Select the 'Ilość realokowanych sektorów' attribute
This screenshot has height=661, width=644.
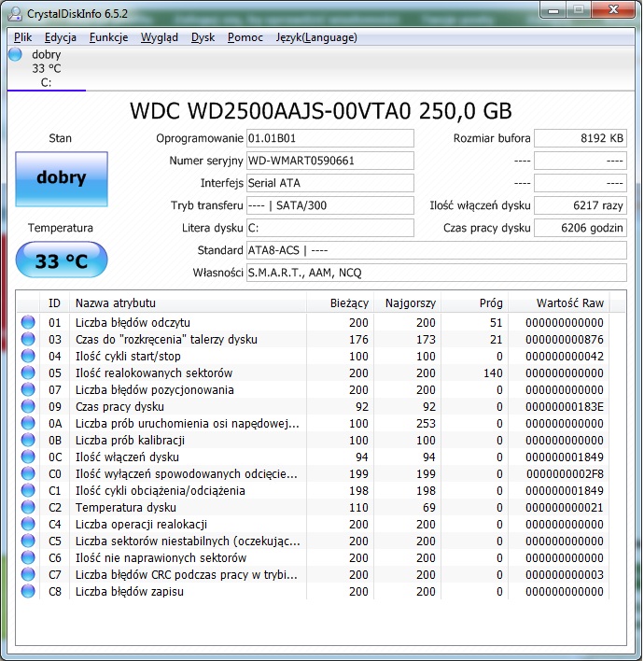point(313,373)
